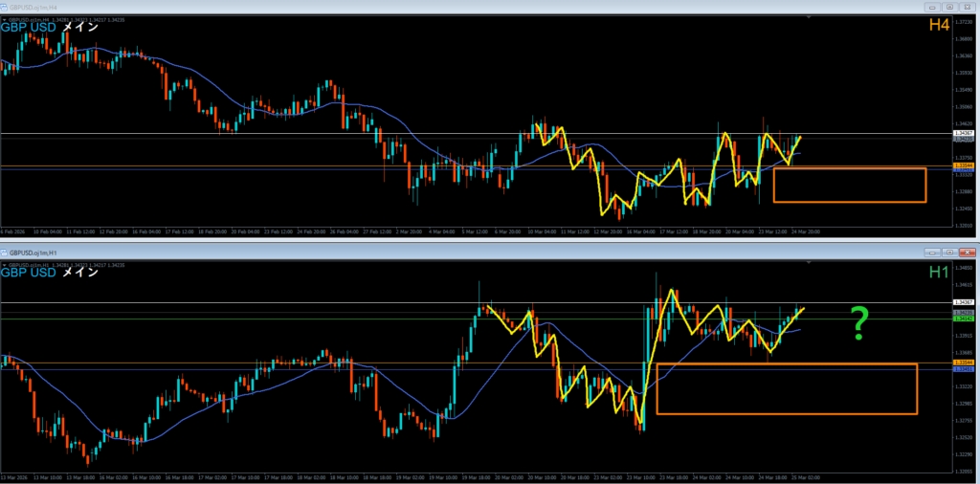Click the 1.32010 value on H4 price scale

(x=965, y=225)
